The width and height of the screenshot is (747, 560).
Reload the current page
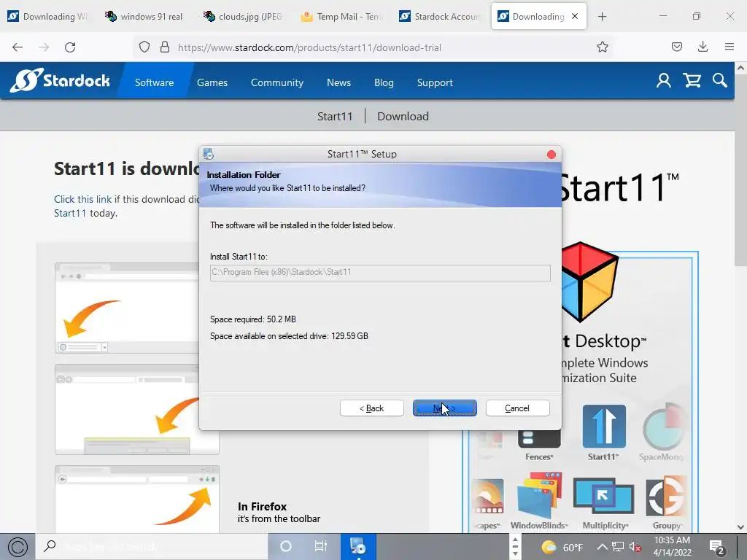click(x=70, y=47)
